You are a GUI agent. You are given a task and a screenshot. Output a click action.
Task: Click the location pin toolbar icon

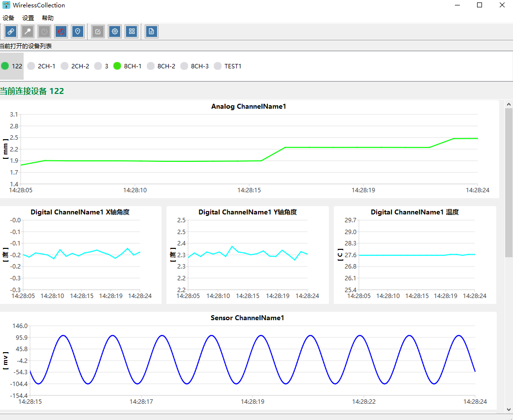(x=77, y=31)
